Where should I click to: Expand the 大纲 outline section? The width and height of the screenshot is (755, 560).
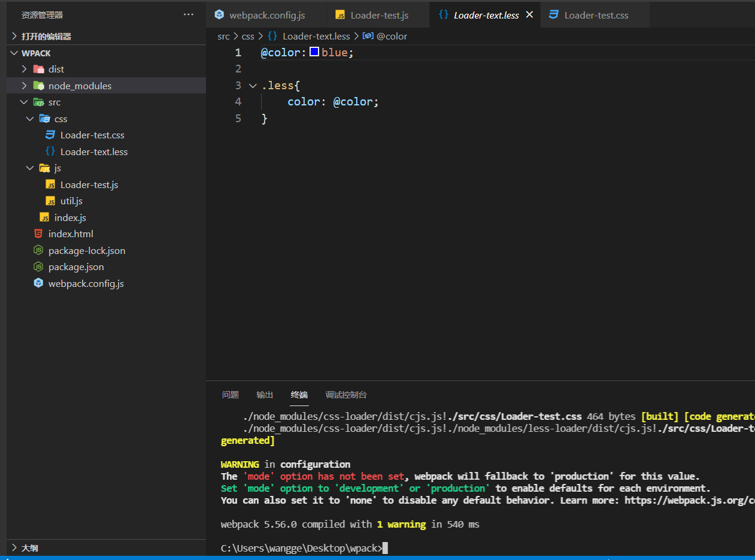coord(14,548)
